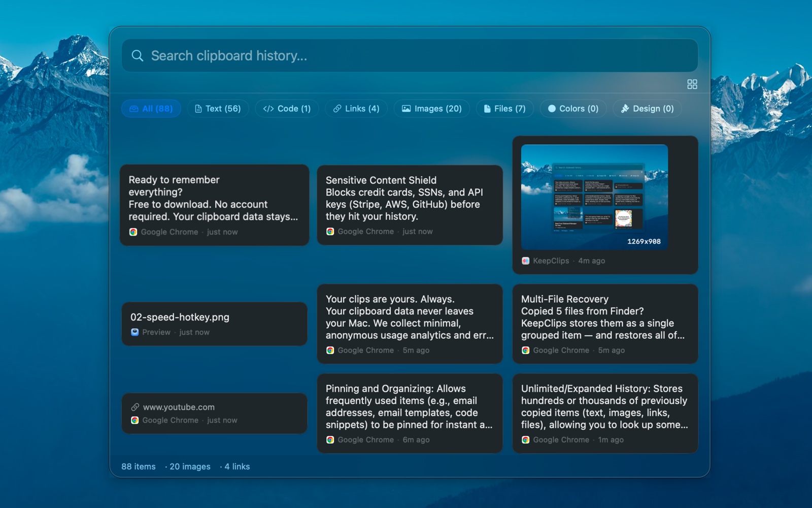Viewport: 812px width, 508px height.
Task: Toggle the Links (4) filter chip
Action: (x=356, y=108)
